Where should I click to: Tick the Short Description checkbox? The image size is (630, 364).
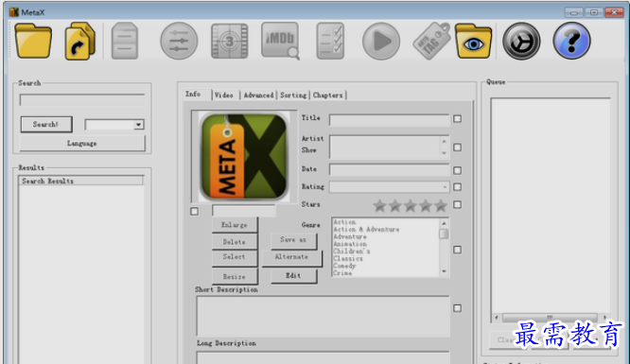point(457,308)
